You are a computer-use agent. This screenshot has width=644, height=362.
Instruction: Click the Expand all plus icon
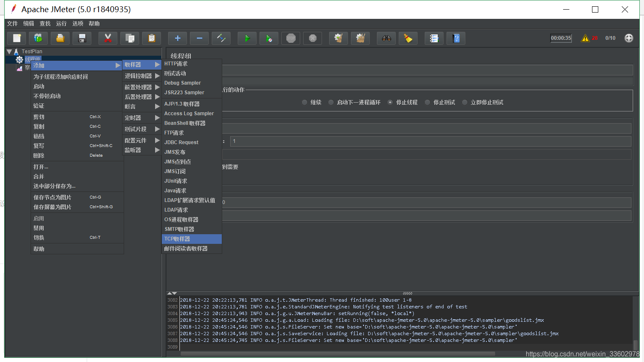coord(178,38)
